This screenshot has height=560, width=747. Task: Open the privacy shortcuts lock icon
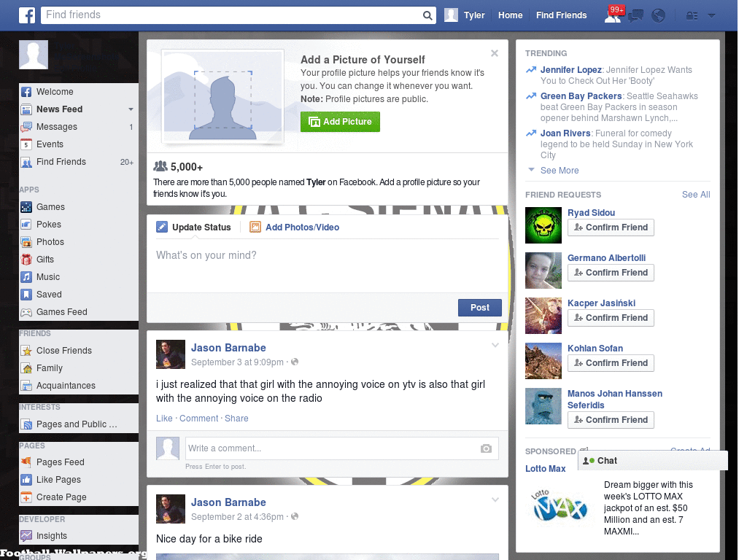coord(692,16)
